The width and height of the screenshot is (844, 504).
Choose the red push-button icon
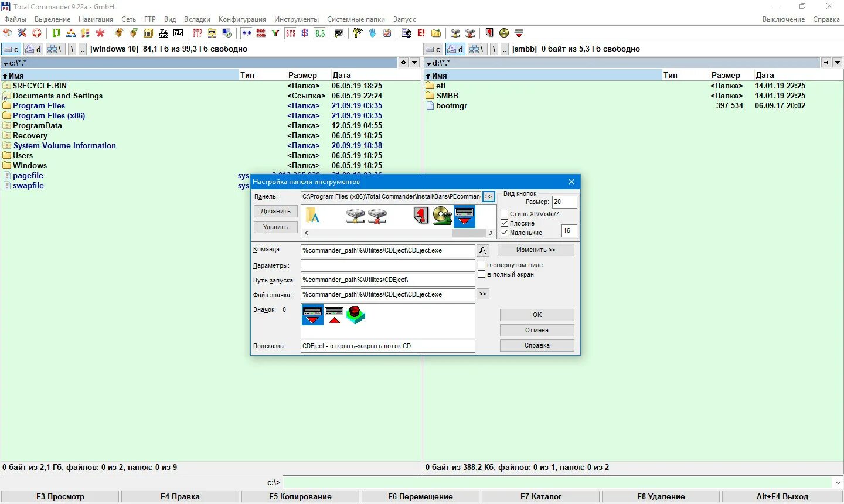click(x=356, y=315)
